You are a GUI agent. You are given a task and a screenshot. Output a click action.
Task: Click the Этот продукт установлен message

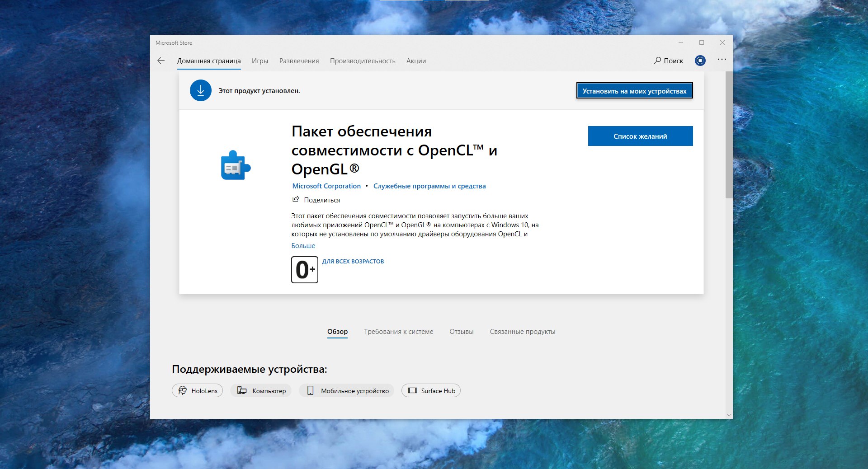pyautogui.click(x=259, y=91)
